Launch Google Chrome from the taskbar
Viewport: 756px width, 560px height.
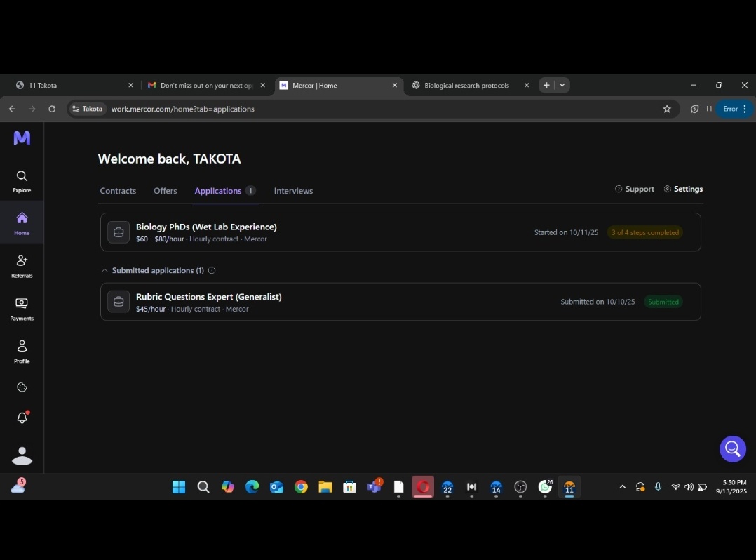point(301,487)
